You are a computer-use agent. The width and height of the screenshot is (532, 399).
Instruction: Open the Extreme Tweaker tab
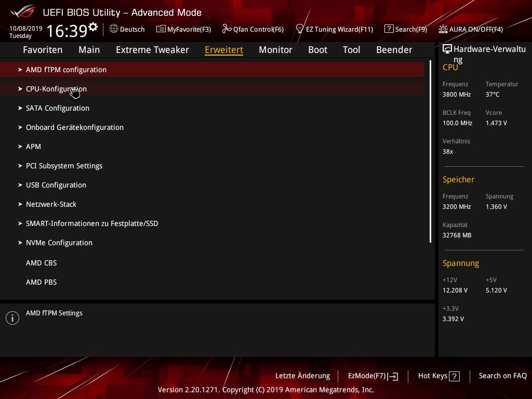tap(152, 50)
